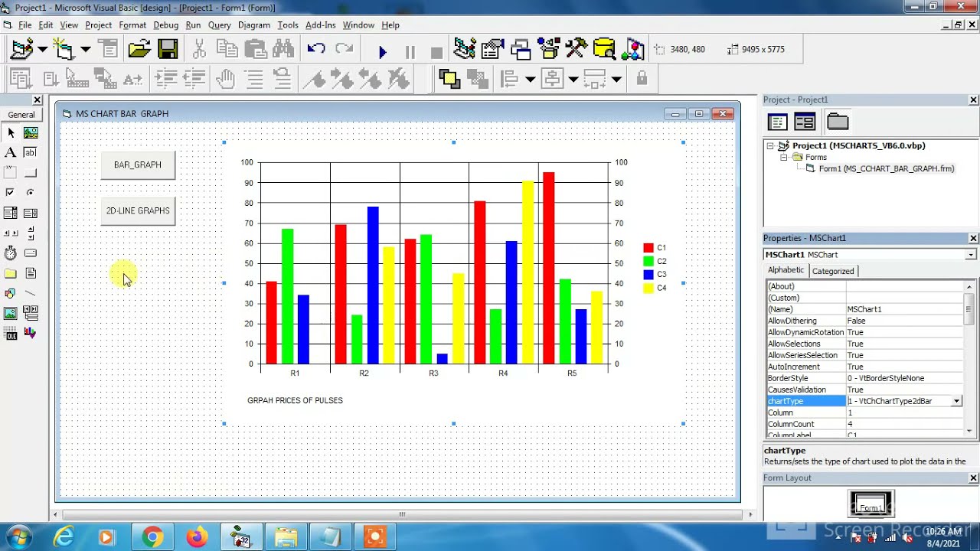Image resolution: width=980 pixels, height=551 pixels.
Task: Click the General toolbox tab button
Action: tap(21, 115)
